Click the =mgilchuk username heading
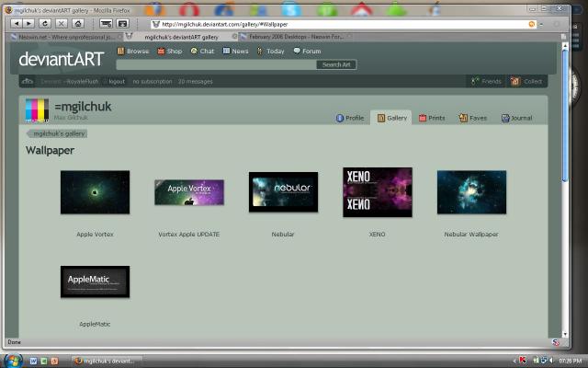Image resolution: width=588 pixels, height=368 pixels. (x=83, y=107)
